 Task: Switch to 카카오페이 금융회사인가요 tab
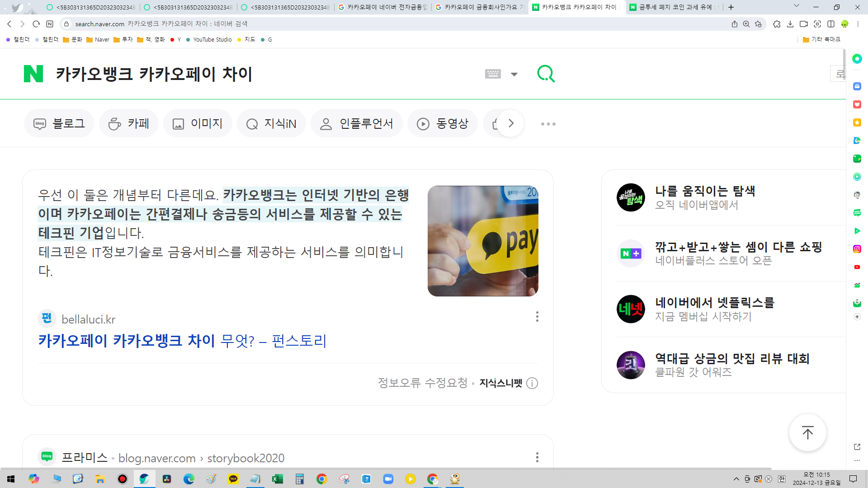[x=480, y=7]
